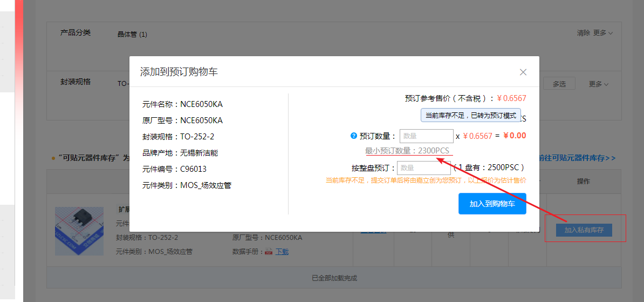This screenshot has width=644, height=302.
Task: Select the 晶体管 (1) category filter
Action: tap(132, 35)
